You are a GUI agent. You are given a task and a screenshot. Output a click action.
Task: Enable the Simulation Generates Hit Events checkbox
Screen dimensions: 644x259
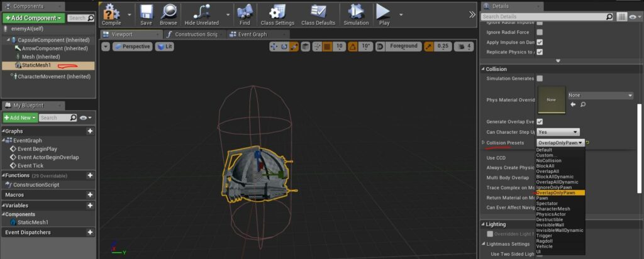540,79
